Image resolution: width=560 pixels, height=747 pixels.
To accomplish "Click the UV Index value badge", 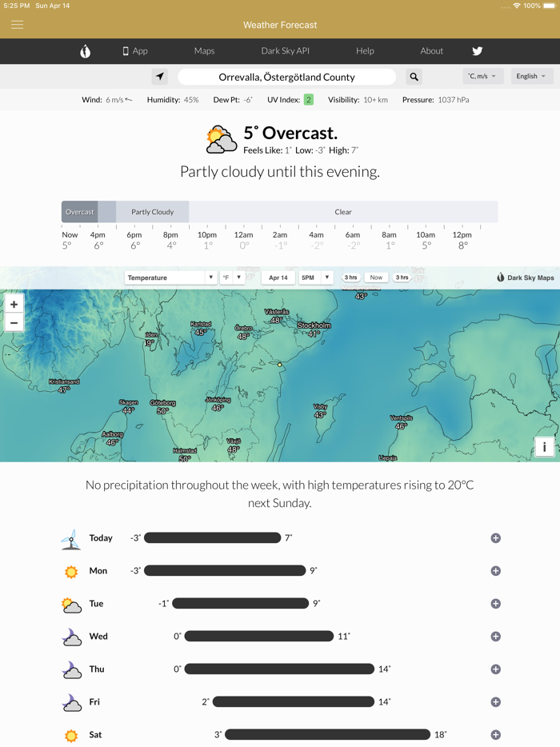I will click(x=309, y=99).
